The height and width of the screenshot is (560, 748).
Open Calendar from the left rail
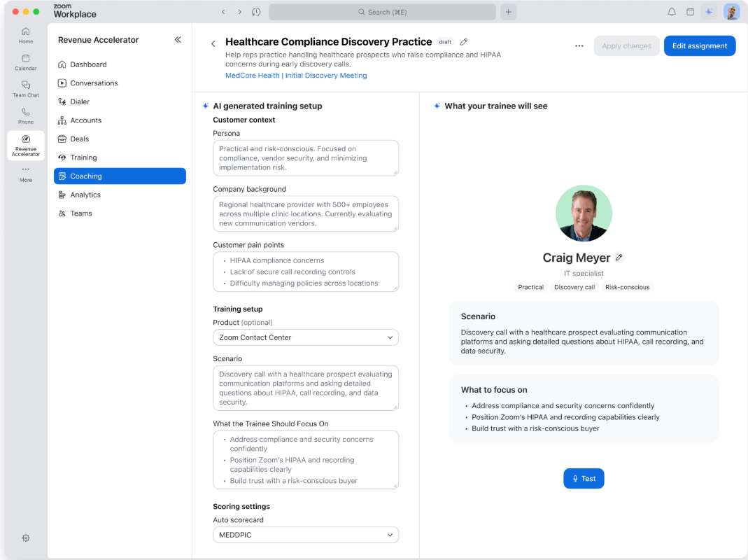click(26, 62)
